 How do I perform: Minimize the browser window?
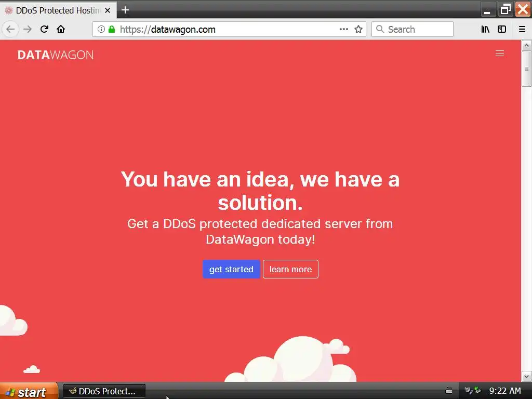point(487,9)
